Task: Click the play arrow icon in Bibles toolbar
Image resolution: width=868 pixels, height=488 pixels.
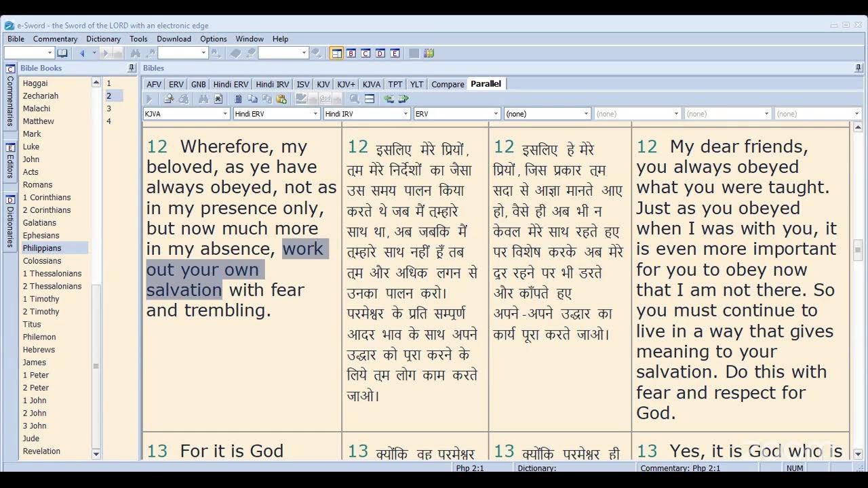Action: click(149, 99)
